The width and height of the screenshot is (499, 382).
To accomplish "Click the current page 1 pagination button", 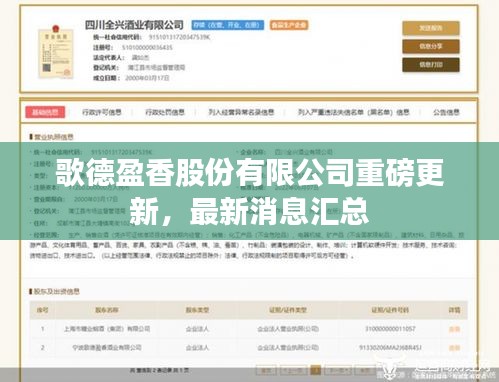I will pyautogui.click(x=315, y=370).
